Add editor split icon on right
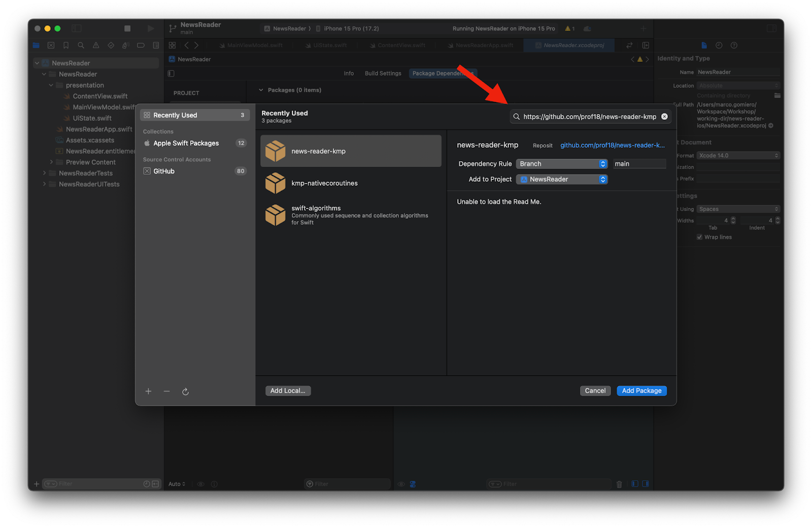Image resolution: width=812 pixels, height=528 pixels. tap(646, 45)
